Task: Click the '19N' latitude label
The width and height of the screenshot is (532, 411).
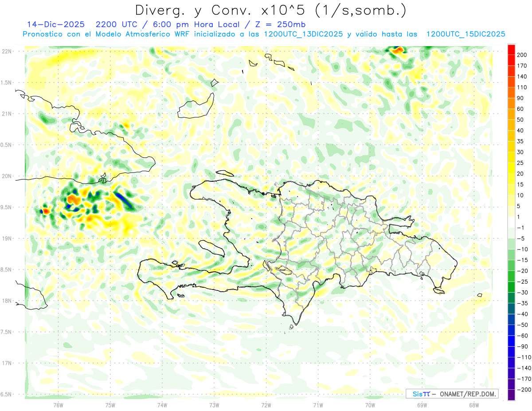Action: pos(7,239)
